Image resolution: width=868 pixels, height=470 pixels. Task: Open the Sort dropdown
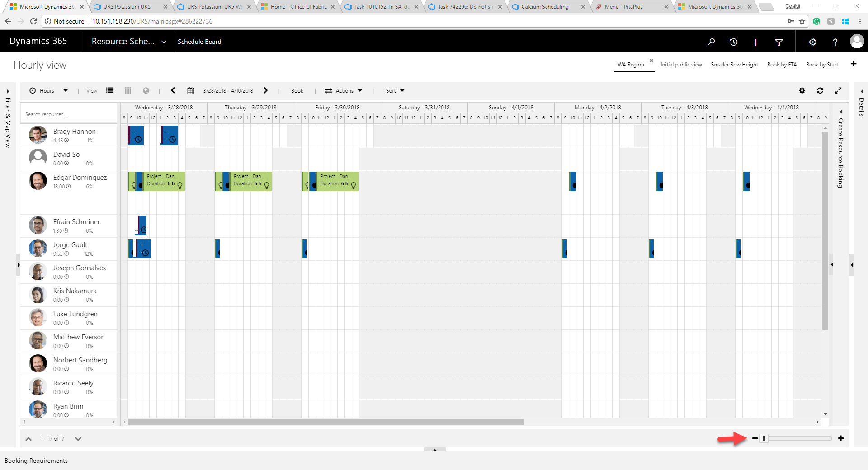[x=395, y=90]
